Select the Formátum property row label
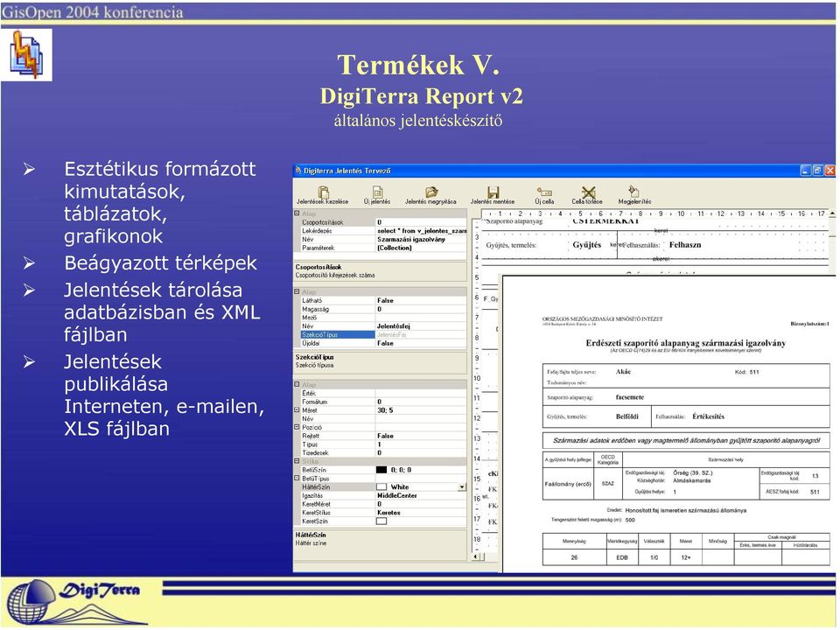This screenshot has height=630, width=840. [x=314, y=402]
